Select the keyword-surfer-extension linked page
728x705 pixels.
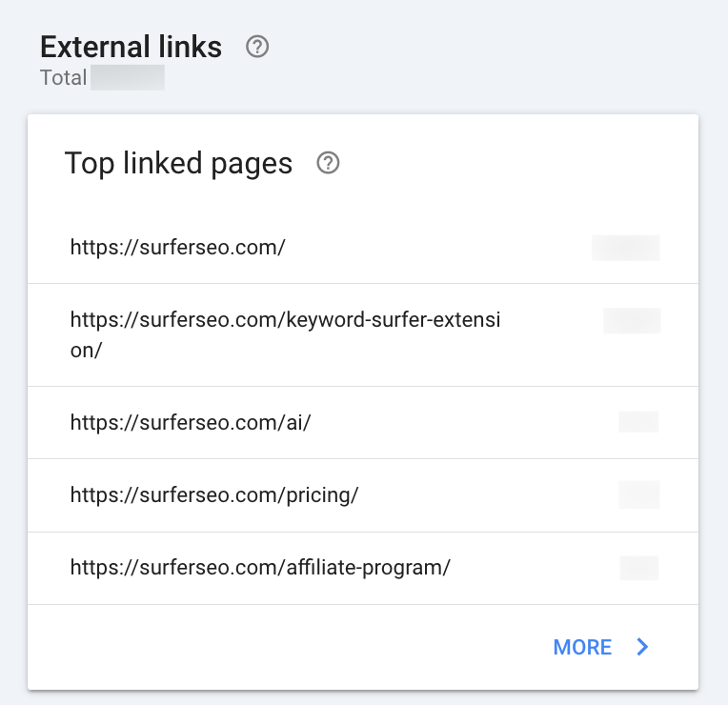coord(285,321)
